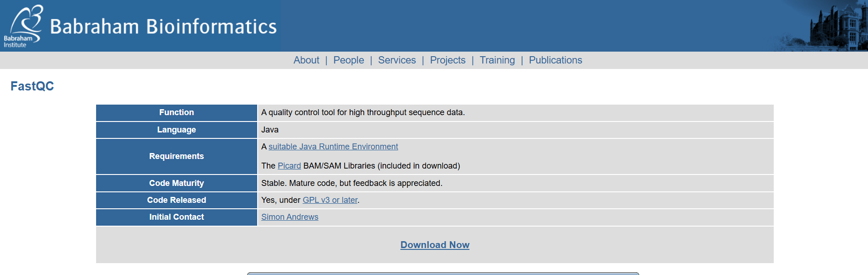The image size is (868, 275).
Task: Click the 'Java' language value cell
Action: (516, 130)
